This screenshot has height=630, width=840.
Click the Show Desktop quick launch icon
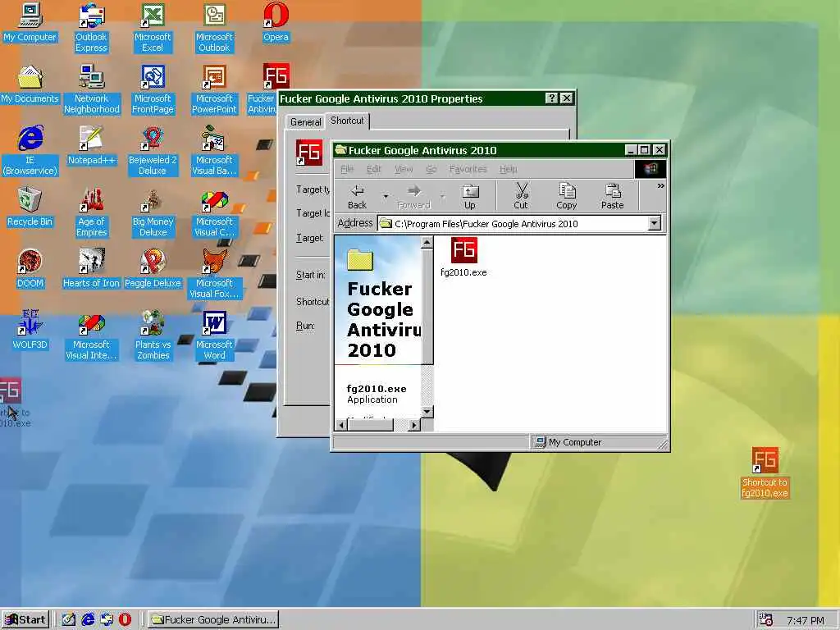coord(68,620)
